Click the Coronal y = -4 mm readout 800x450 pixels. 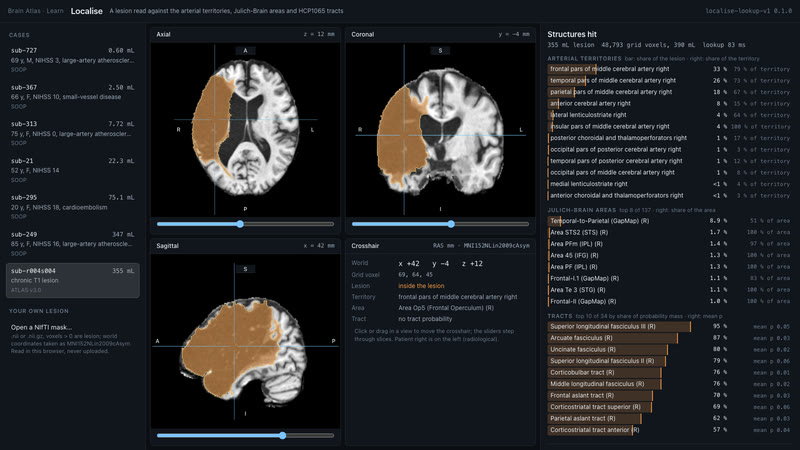pyautogui.click(x=514, y=34)
